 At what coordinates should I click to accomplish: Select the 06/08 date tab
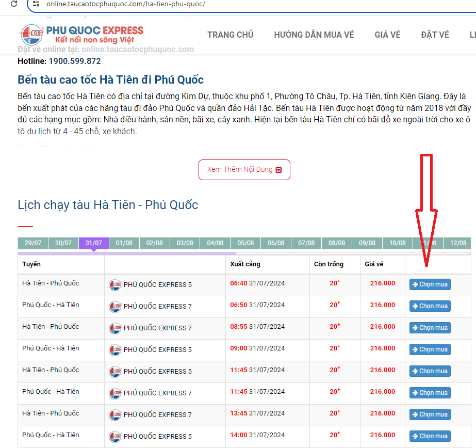coord(276,243)
